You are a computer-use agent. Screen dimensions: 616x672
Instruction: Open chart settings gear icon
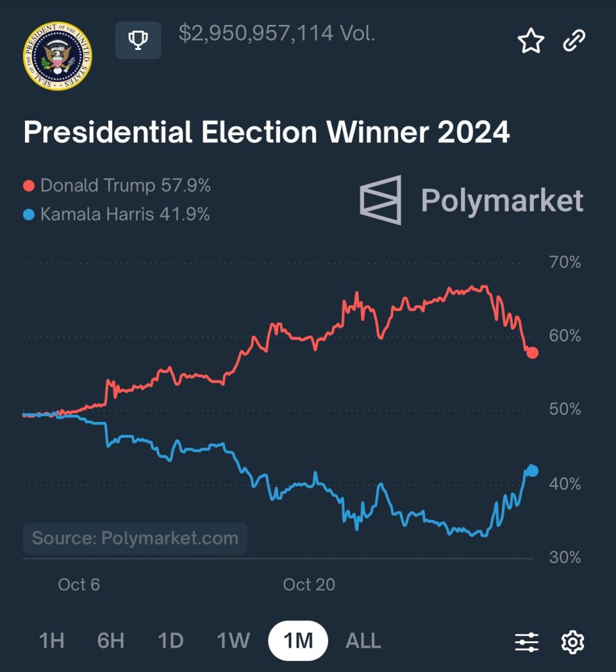coord(573,641)
